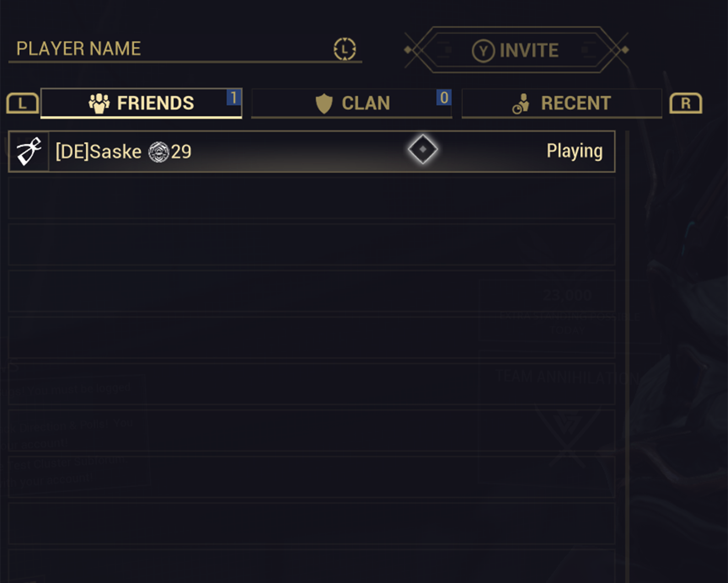Image resolution: width=728 pixels, height=583 pixels.
Task: Click the Recent players icon
Action: [521, 104]
